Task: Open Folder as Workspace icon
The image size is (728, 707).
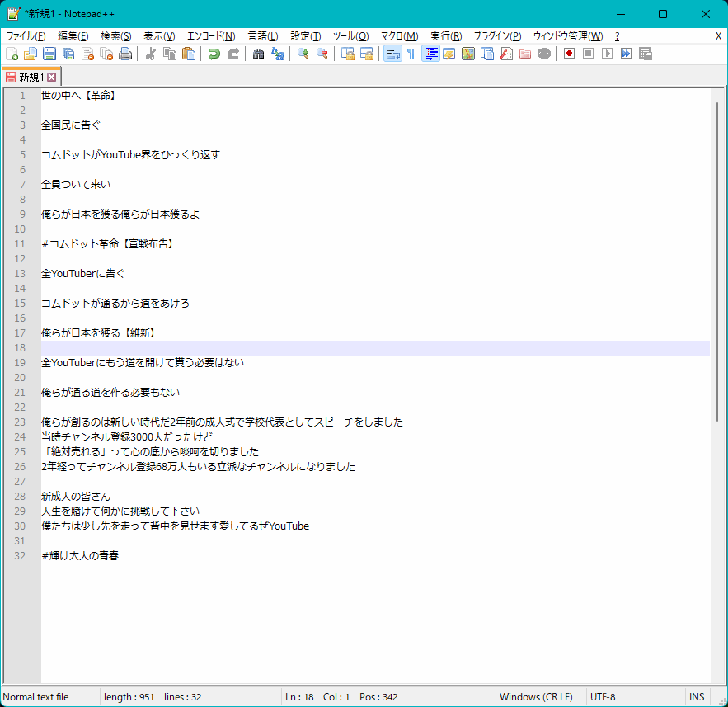Action: click(525, 54)
